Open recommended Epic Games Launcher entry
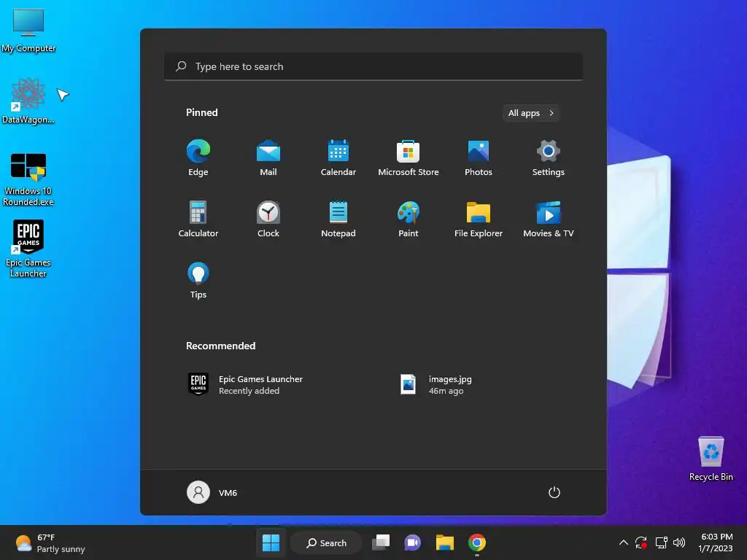747x560 pixels. tap(245, 384)
